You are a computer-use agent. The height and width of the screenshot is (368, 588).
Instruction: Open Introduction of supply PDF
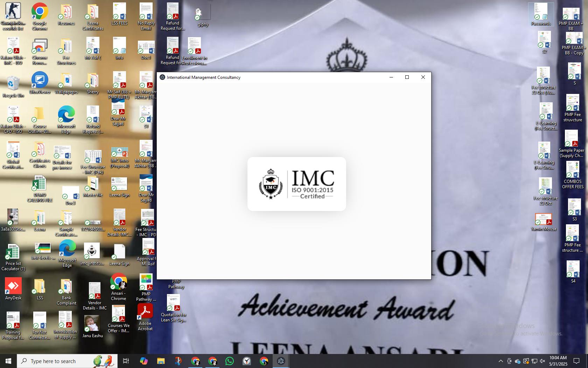tap(65, 325)
